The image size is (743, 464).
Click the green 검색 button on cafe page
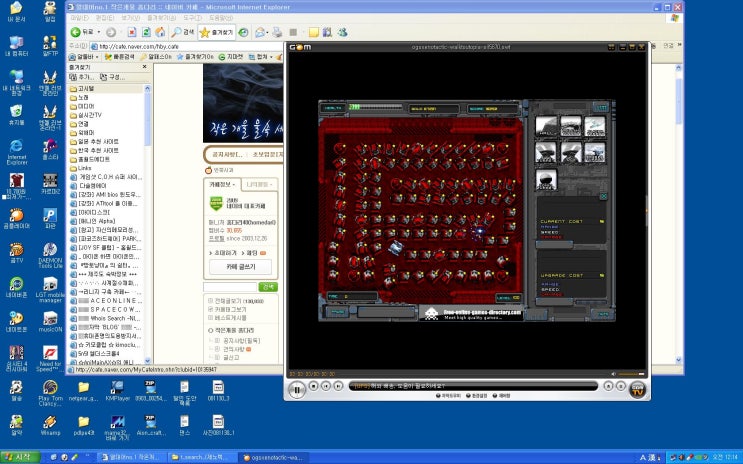pos(268,287)
